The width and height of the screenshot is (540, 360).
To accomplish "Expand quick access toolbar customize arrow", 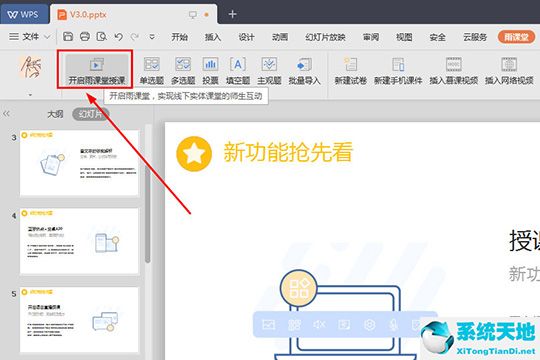I will pyautogui.click(x=152, y=37).
